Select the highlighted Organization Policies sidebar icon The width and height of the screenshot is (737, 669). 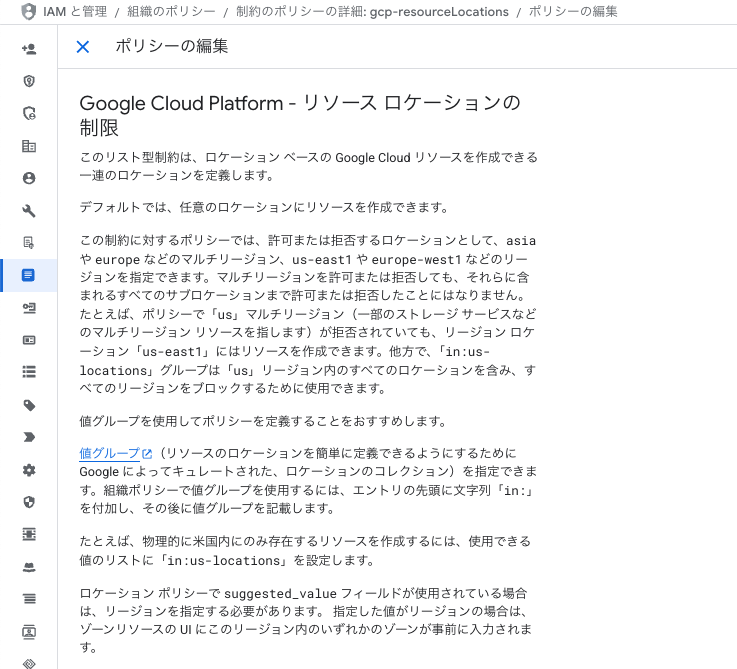(28, 275)
